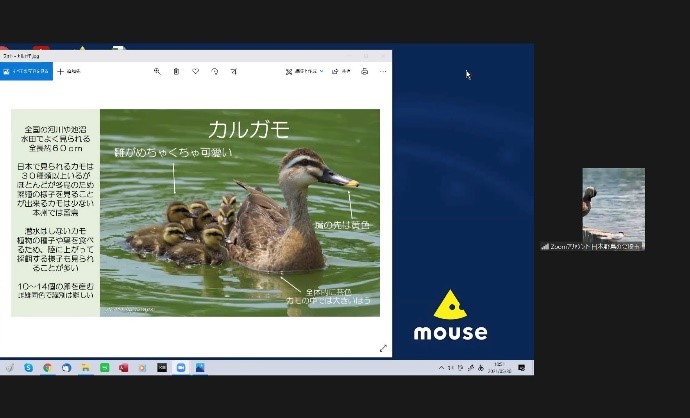Open the black app icon on taskbar
Image resolution: width=690 pixels, height=418 pixels.
(x=162, y=367)
